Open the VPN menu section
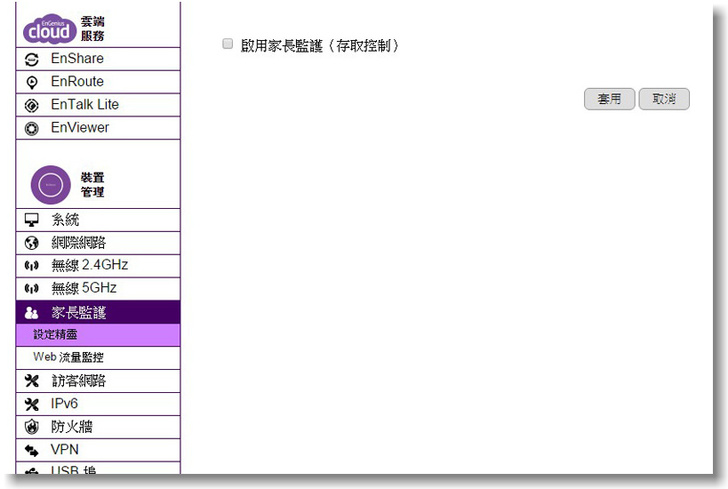Screen dimensions: 728x489 point(98,450)
